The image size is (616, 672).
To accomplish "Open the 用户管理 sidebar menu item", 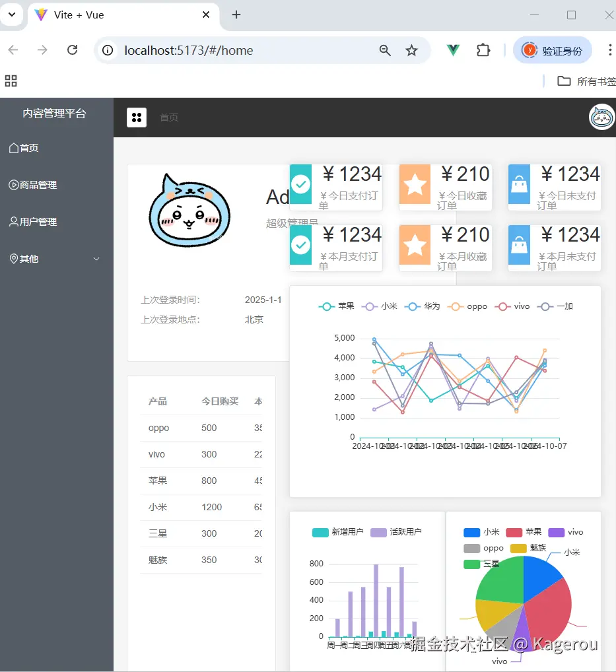I will [x=57, y=222].
